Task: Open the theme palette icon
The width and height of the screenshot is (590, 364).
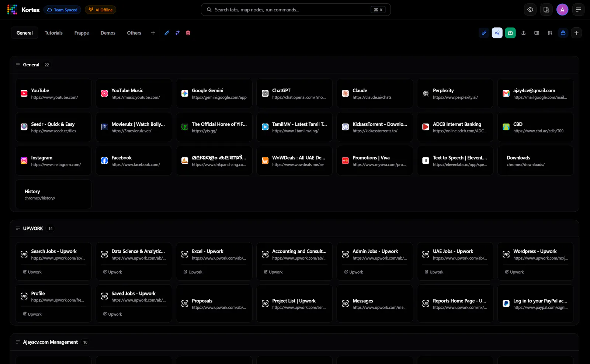Action: pyautogui.click(x=546, y=10)
